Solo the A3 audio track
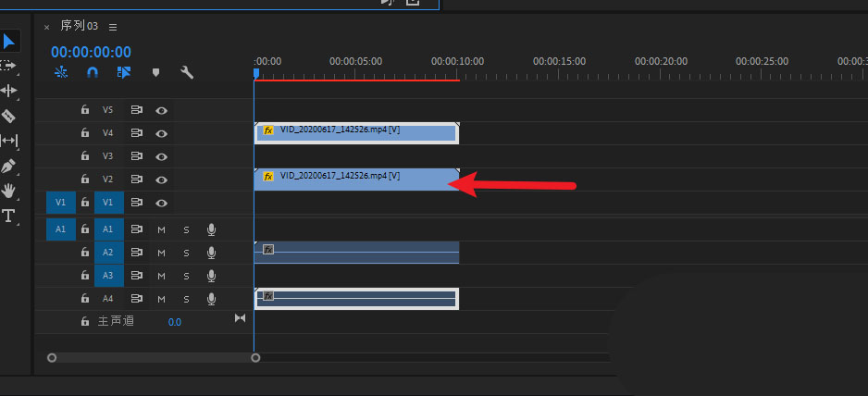 [x=187, y=277]
